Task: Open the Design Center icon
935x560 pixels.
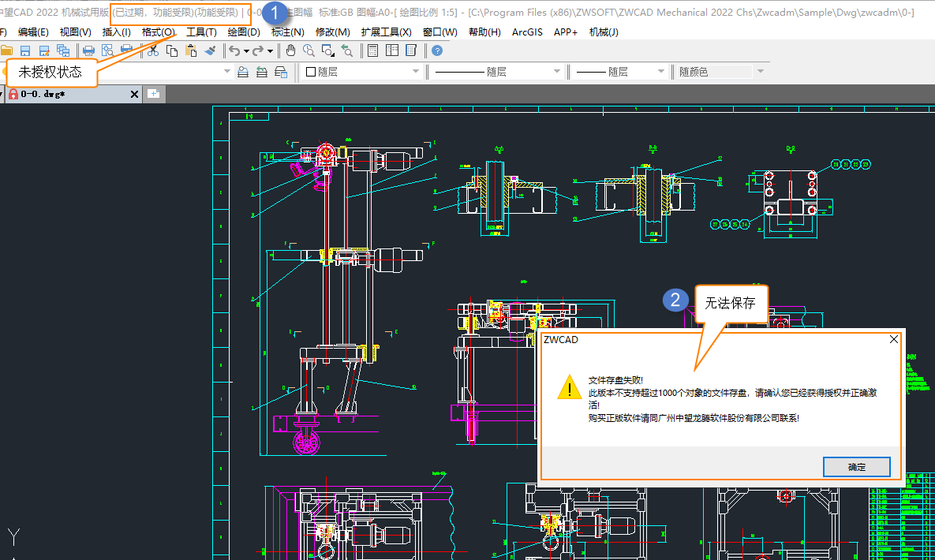Action: pyautogui.click(x=392, y=50)
